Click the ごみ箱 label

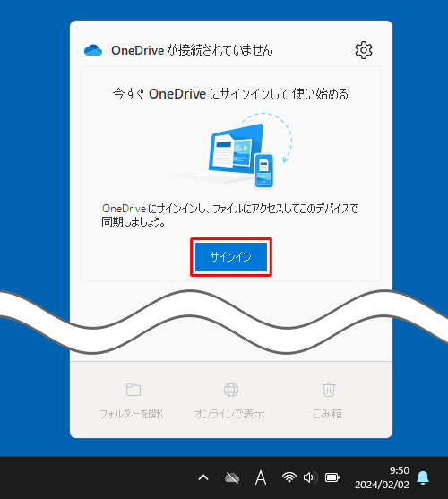pos(327,414)
